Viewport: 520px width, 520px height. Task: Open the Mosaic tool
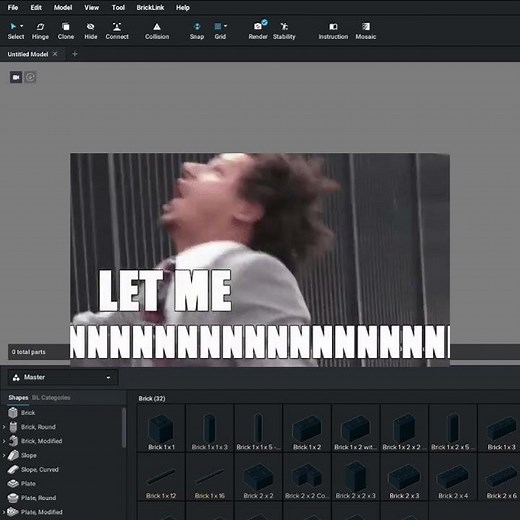coord(365,31)
